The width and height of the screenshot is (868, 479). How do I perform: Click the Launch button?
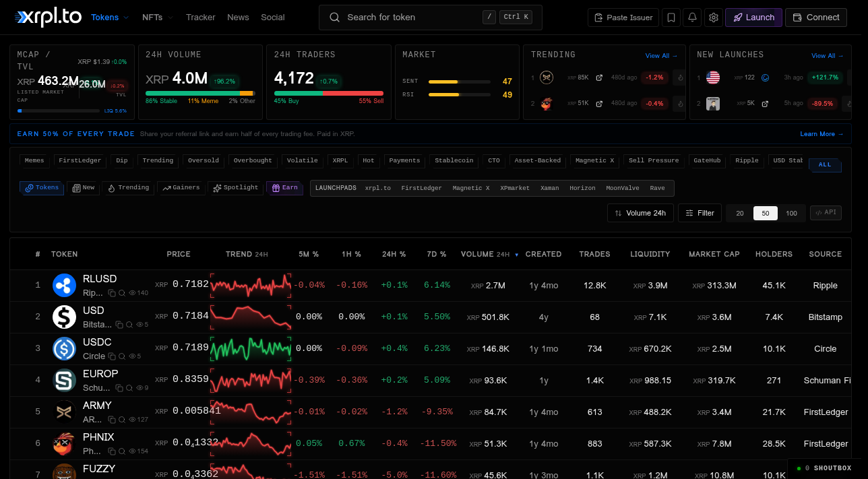tap(753, 18)
